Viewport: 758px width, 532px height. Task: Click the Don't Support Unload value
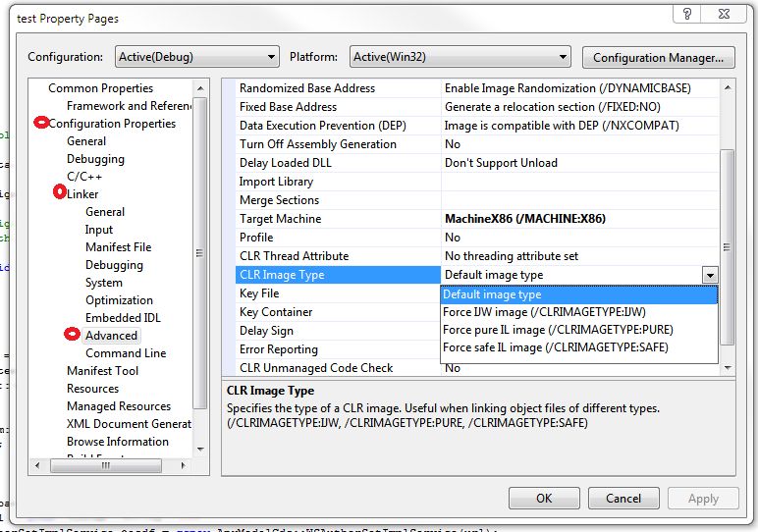501,163
